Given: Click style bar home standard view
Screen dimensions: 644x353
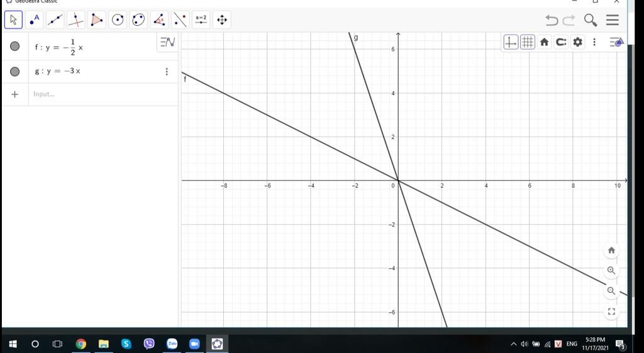Looking at the screenshot, I should (544, 42).
